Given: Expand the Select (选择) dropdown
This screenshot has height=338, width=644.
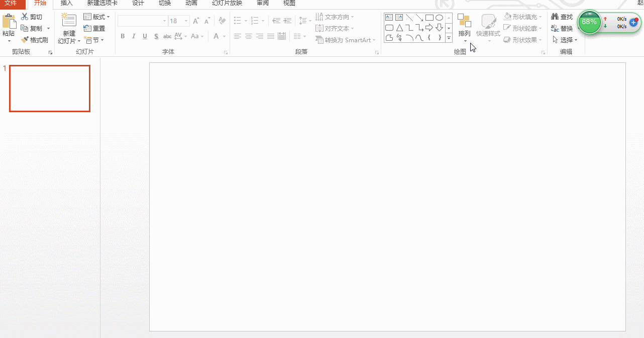Looking at the screenshot, I should [x=565, y=40].
